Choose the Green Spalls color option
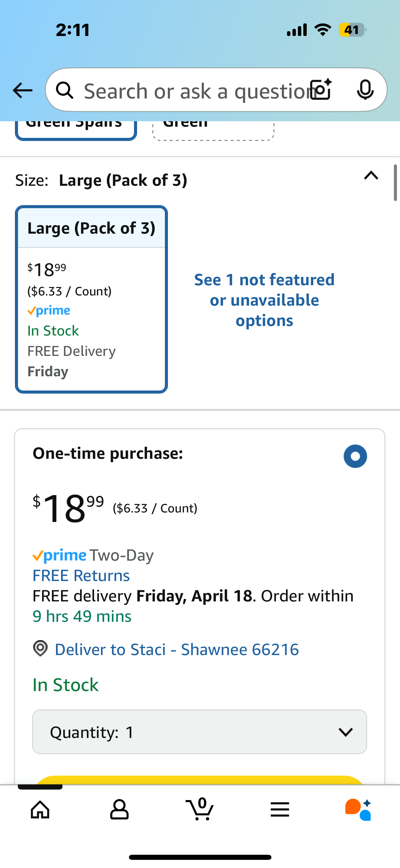The image size is (400, 868). 76,130
